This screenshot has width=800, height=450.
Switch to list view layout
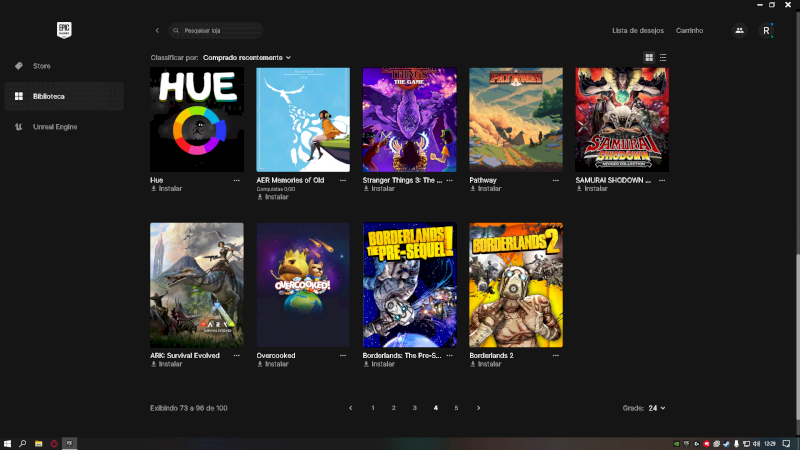[x=663, y=58]
